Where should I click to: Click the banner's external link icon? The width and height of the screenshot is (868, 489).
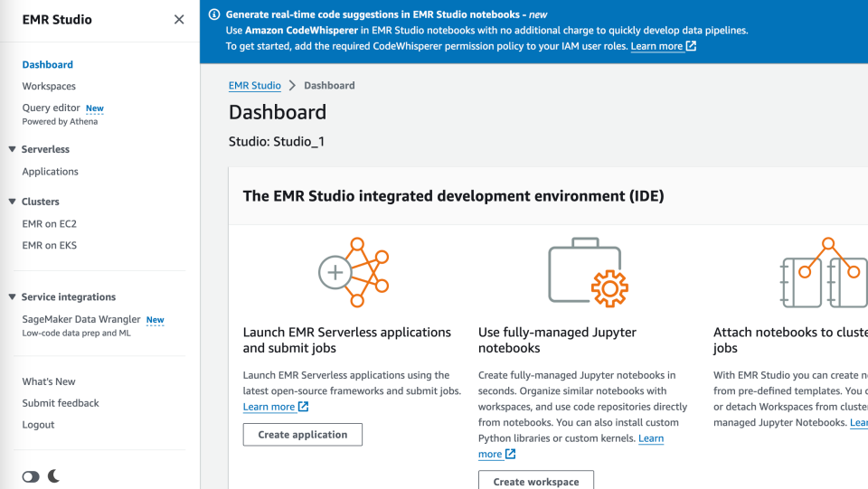(x=691, y=46)
